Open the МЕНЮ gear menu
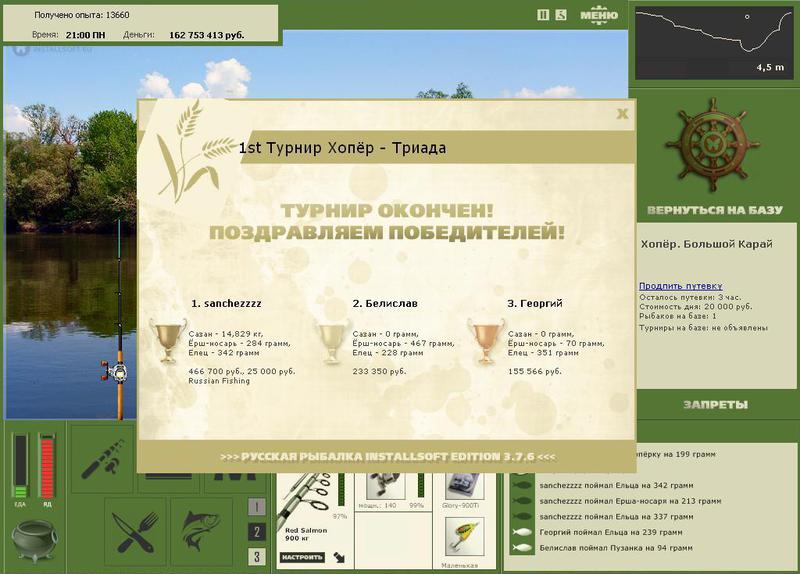Screen dimensions: 800x574 (599, 15)
